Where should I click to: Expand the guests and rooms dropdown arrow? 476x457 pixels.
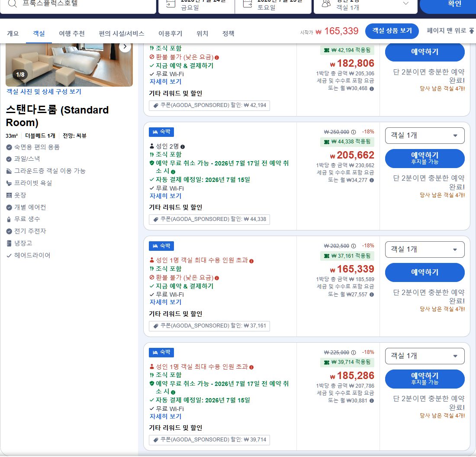tap(405, 3)
